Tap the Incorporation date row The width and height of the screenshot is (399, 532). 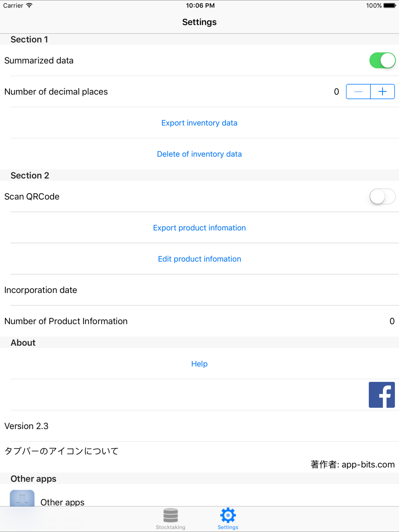point(199,290)
